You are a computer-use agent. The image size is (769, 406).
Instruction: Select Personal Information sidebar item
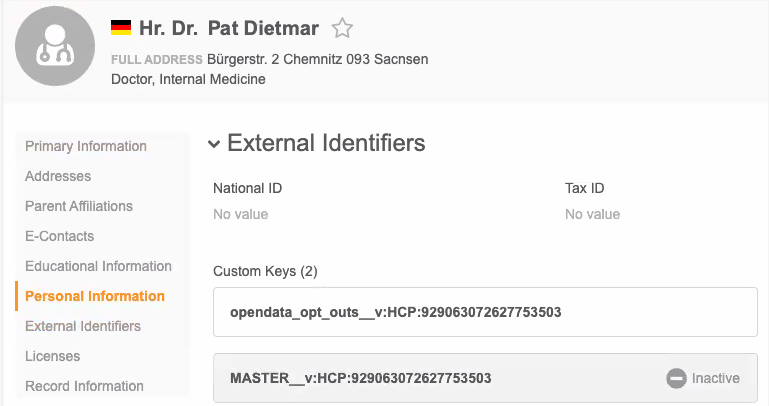95,296
